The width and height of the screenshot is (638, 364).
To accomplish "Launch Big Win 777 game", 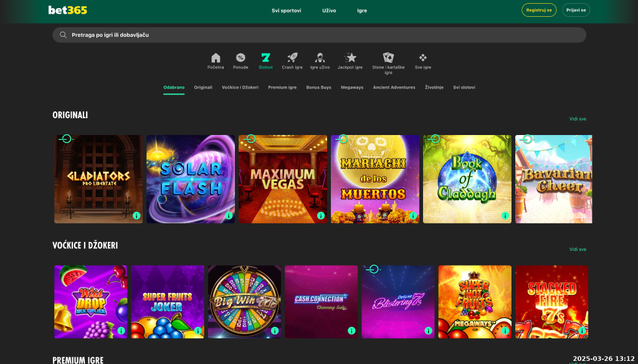I will pos(244,302).
